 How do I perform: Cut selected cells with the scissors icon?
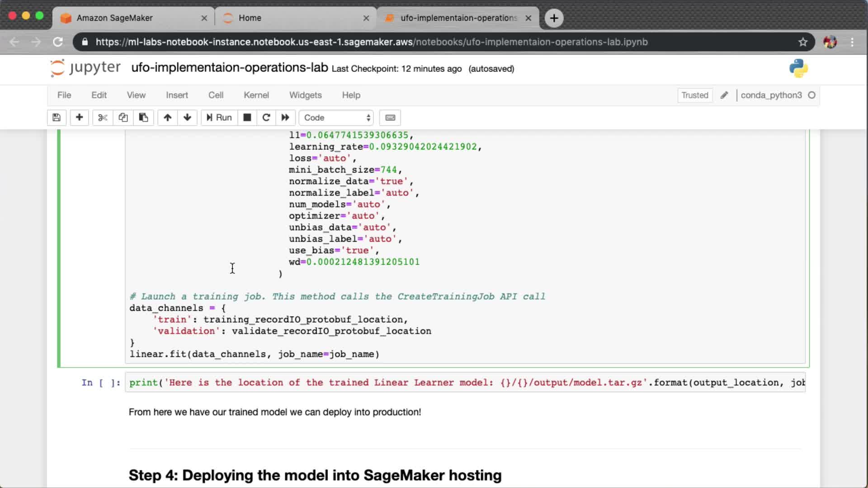pyautogui.click(x=103, y=117)
